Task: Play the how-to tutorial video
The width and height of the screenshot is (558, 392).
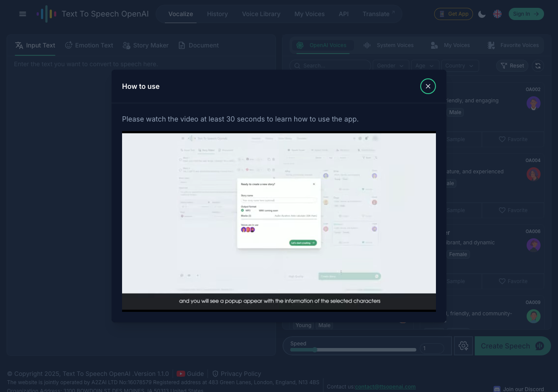Action: (x=279, y=221)
